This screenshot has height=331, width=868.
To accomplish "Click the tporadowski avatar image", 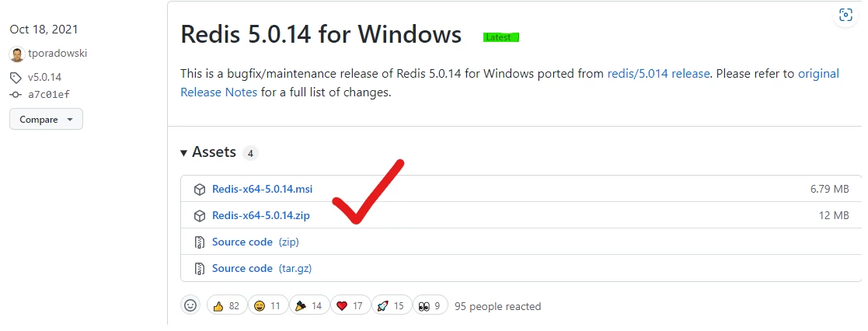I will pyautogui.click(x=17, y=54).
